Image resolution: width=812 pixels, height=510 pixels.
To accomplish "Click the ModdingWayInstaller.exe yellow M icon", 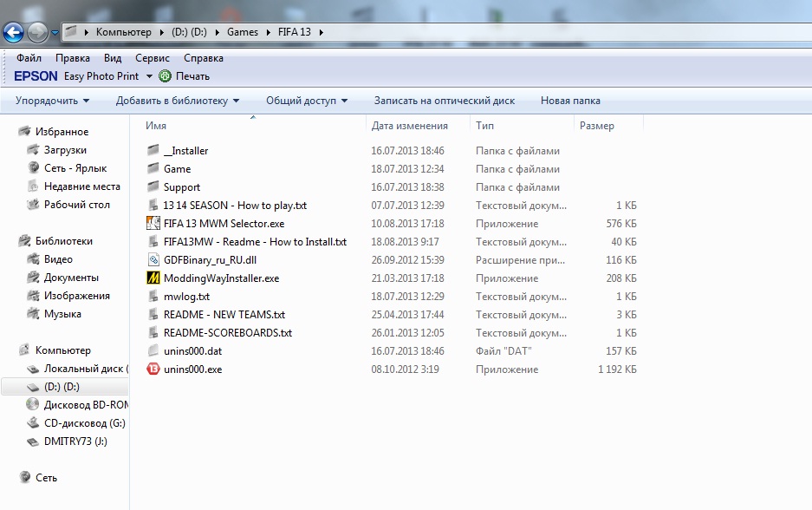I will [x=153, y=278].
